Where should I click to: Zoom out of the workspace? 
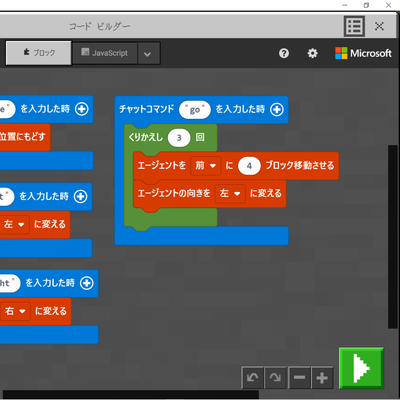pos(299,378)
